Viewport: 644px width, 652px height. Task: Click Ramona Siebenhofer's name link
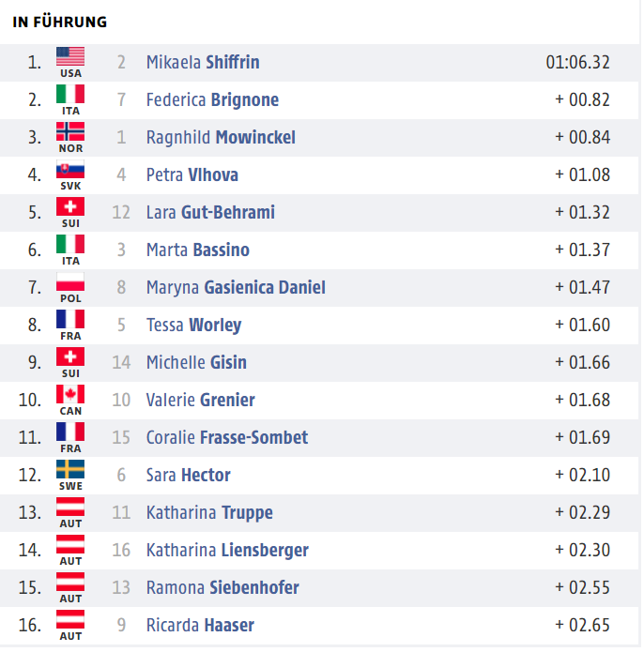click(222, 587)
